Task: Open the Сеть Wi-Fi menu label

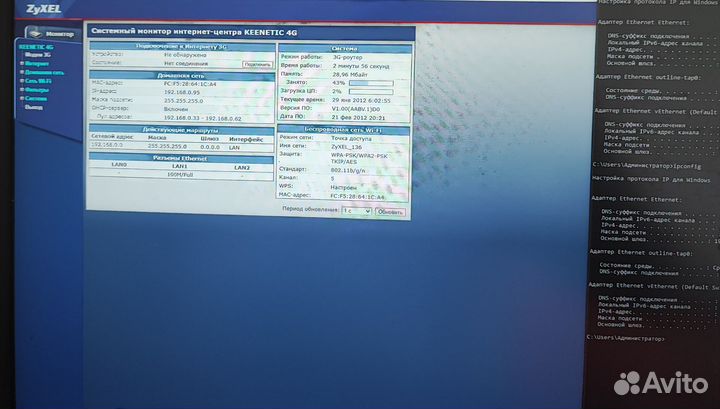Action: pyautogui.click(x=40, y=81)
